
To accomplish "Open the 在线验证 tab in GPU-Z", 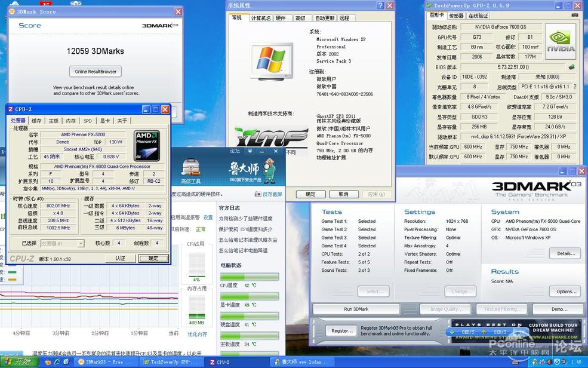I will (x=478, y=16).
